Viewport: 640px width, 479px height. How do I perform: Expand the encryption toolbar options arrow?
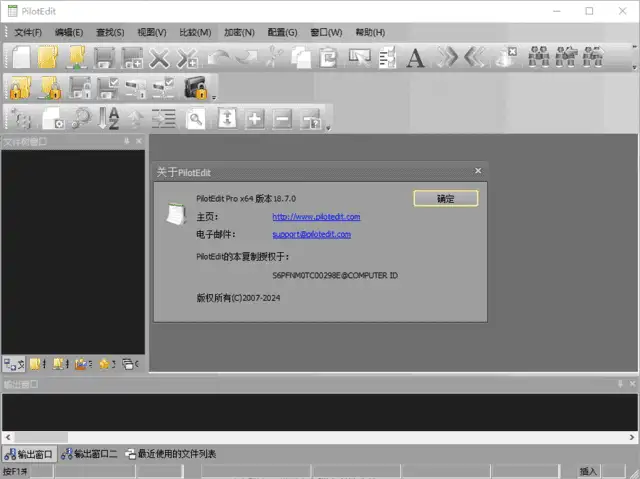pyautogui.click(x=214, y=98)
